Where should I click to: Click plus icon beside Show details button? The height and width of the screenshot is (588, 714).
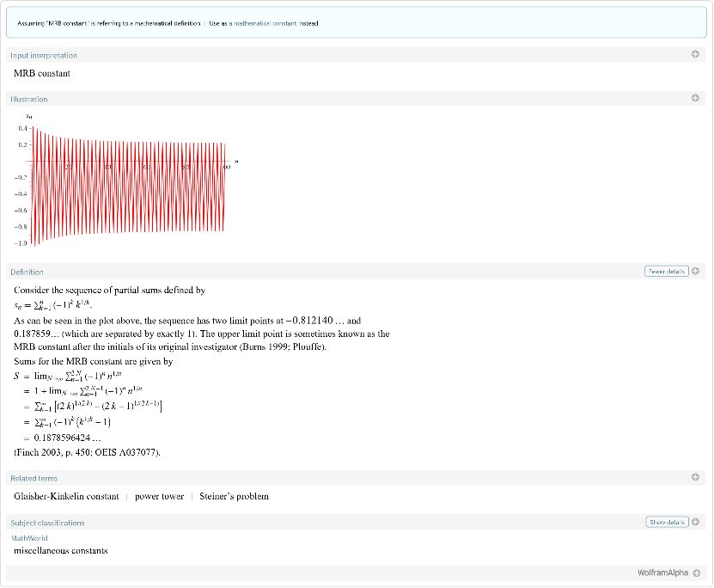(695, 522)
